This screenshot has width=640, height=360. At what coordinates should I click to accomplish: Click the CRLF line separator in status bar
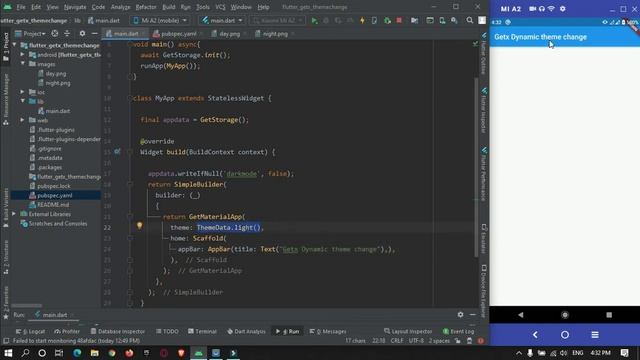[x=397, y=341]
